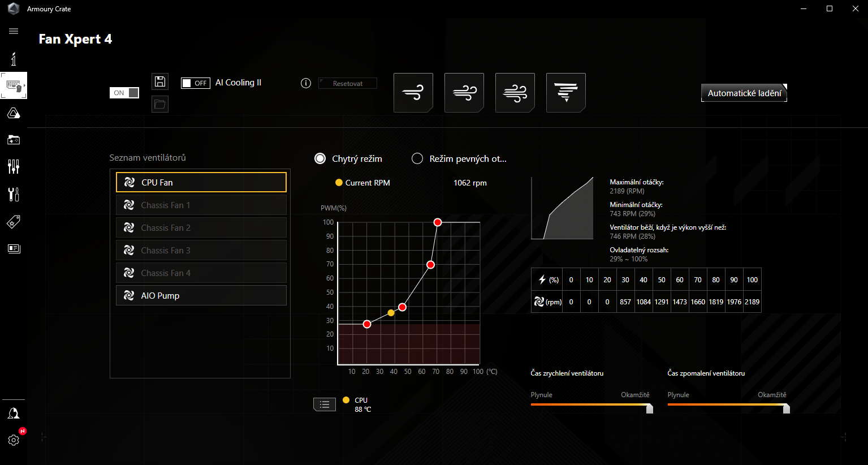Image resolution: width=868 pixels, height=465 pixels.
Task: Select Chassis Fan 3 in the list
Action: [201, 250]
